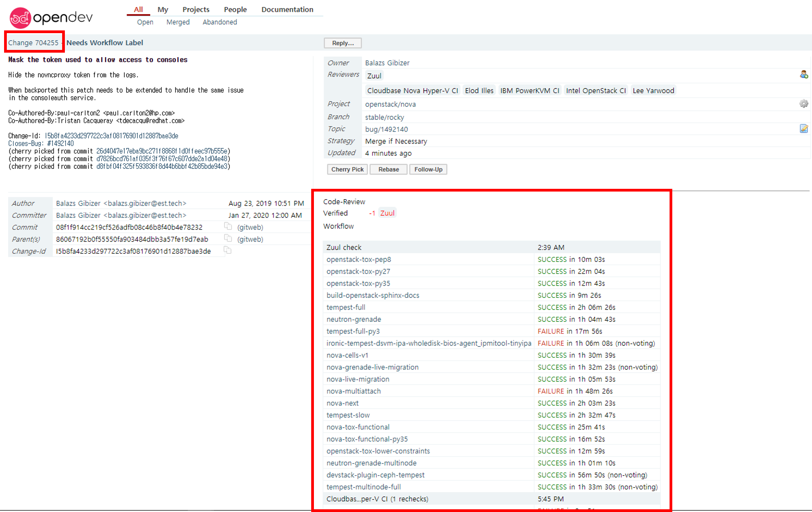This screenshot has width=812, height=512.
Task: Open failed tempest-full-py3 job
Action: 353,331
